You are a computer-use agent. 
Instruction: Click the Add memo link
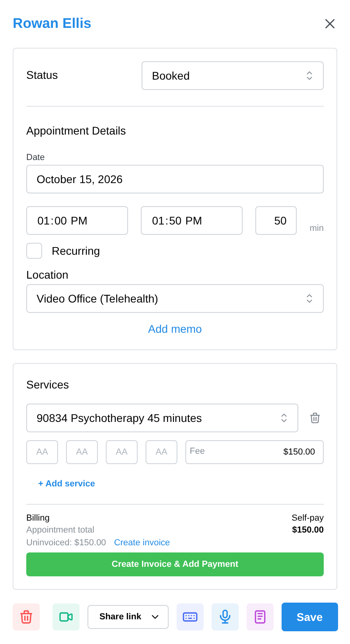[175, 329]
